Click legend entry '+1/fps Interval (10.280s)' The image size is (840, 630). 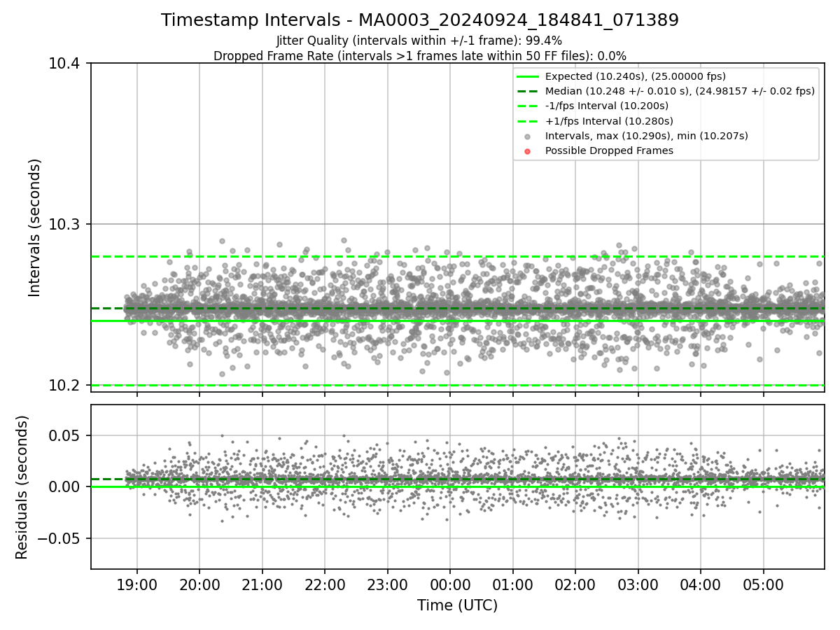click(609, 121)
